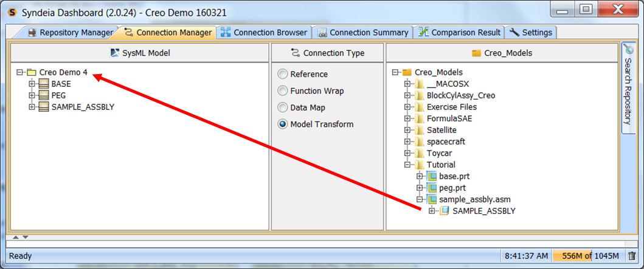Collapse the Creo_Models root folder
Viewport: 644px width, 269px height.
point(395,73)
